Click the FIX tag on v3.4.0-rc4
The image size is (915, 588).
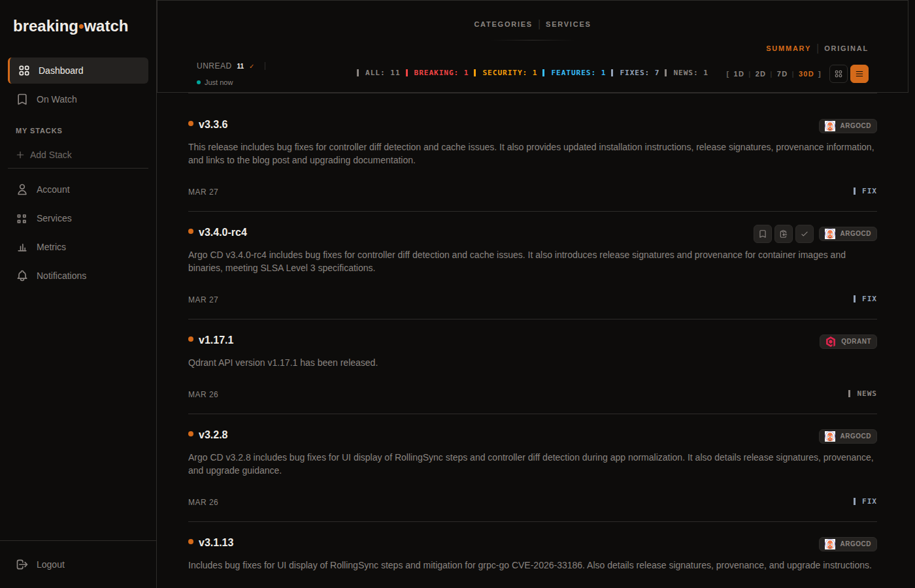[865, 299]
